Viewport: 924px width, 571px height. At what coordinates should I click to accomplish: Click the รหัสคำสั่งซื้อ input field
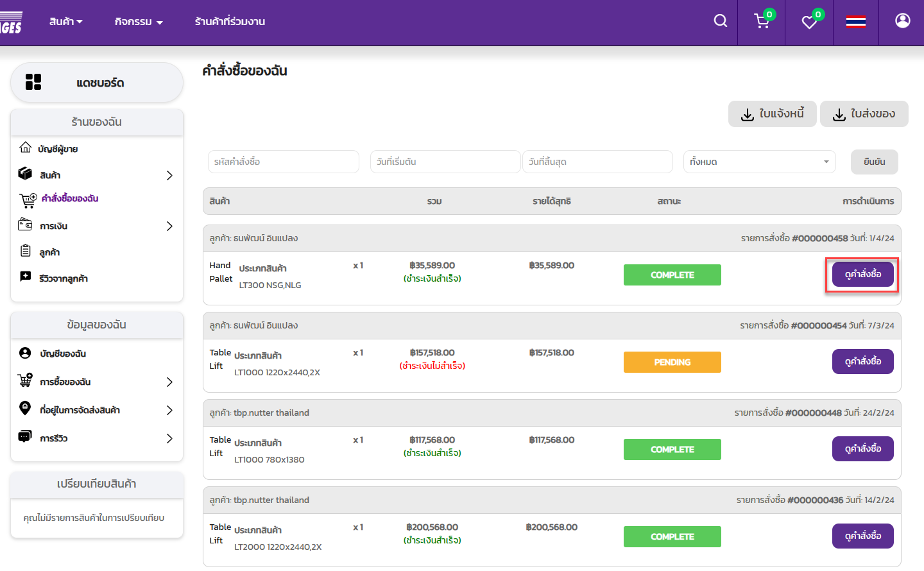point(283,162)
